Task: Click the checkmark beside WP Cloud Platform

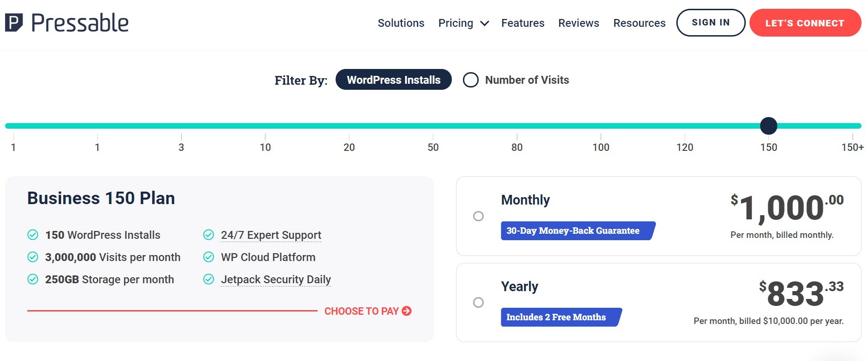Action: coord(209,257)
